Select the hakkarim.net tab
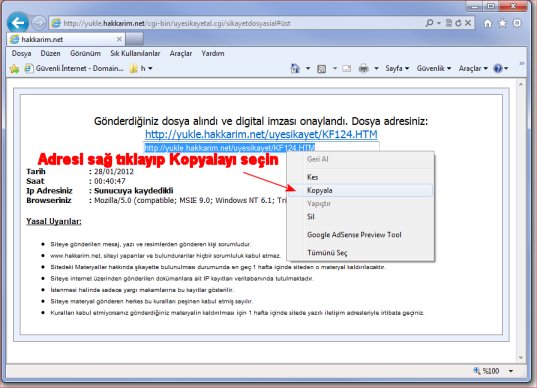This screenshot has width=537, height=388. point(65,39)
